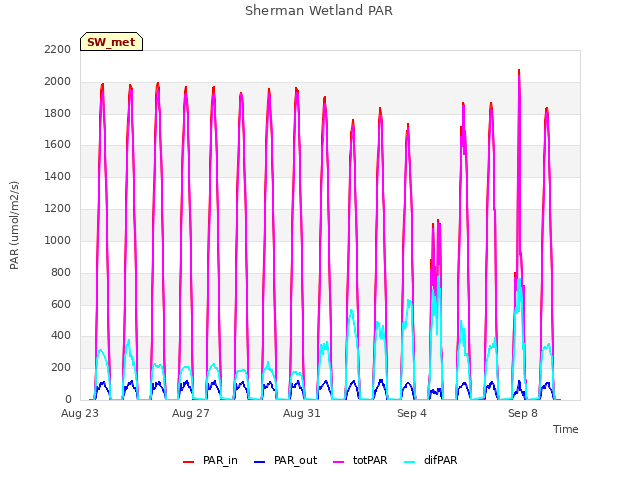640x480 pixels.
Task: Click the y-axis label PAR (umol/m2/s)
Action: [14, 225]
